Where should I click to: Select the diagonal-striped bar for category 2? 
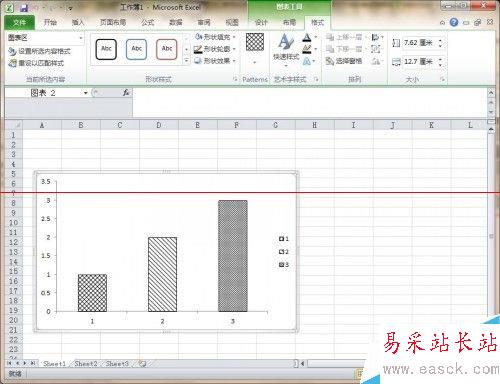(x=162, y=275)
